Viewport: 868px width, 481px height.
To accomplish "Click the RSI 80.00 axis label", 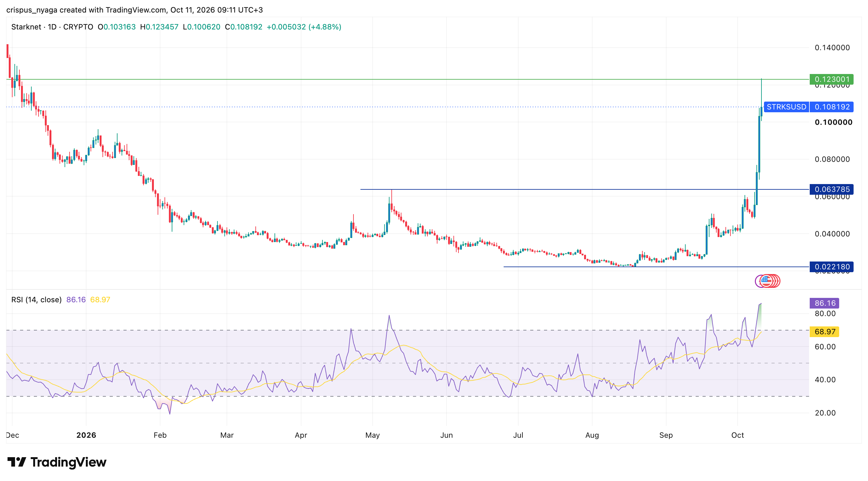I will coord(825,314).
